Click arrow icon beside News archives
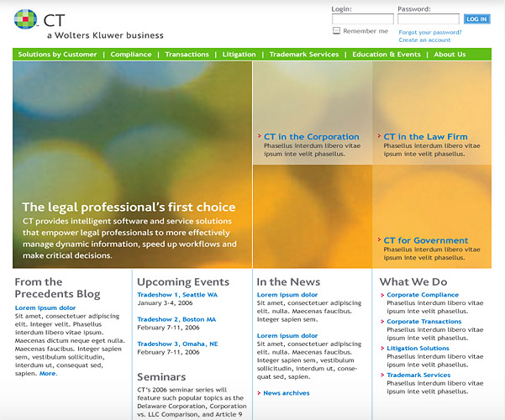This screenshot has height=420, width=505. [x=259, y=393]
